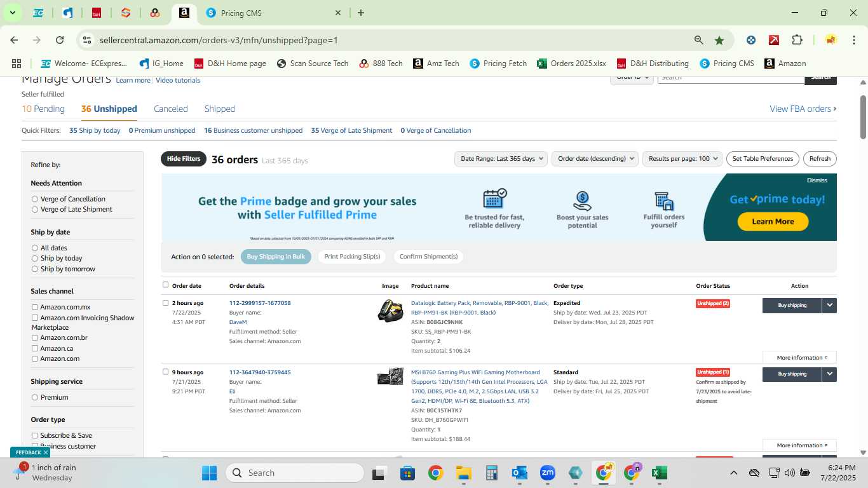Image resolution: width=868 pixels, height=488 pixels.
Task: Click the Refresh orders button
Action: pos(820,159)
